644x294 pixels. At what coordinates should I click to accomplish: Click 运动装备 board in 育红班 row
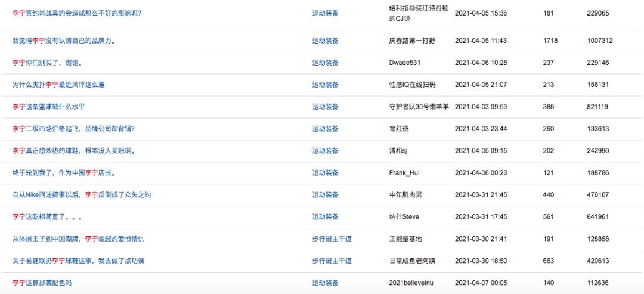tap(326, 129)
